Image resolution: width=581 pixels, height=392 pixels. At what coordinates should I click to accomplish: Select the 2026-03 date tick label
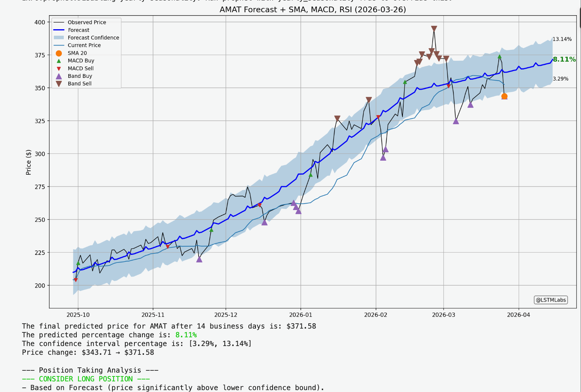pyautogui.click(x=444, y=315)
